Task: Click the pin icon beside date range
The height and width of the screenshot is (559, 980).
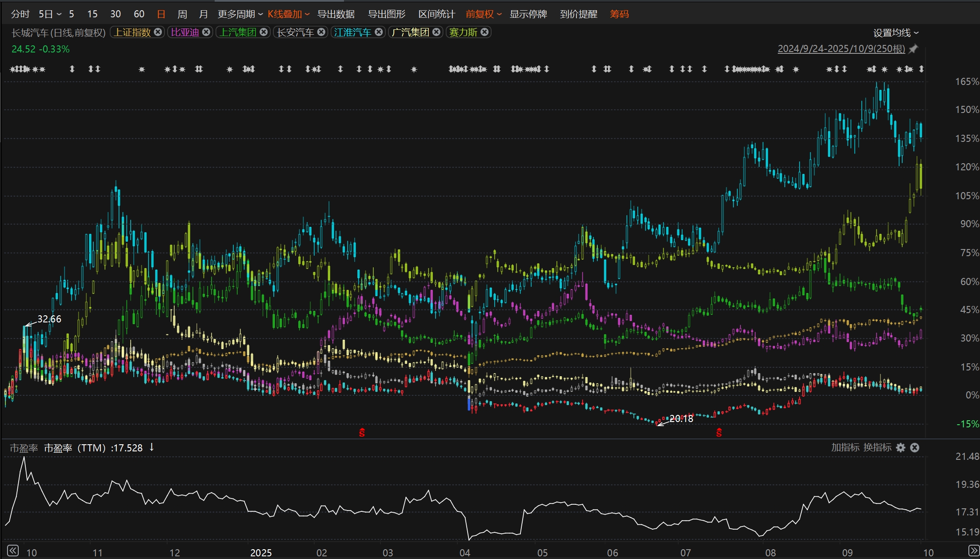Action: 913,49
